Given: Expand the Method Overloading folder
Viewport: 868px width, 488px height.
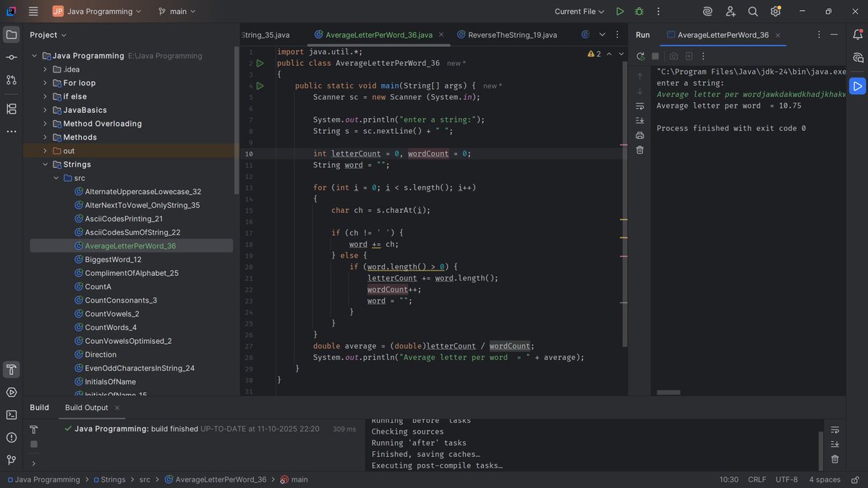Looking at the screenshot, I should 45,124.
